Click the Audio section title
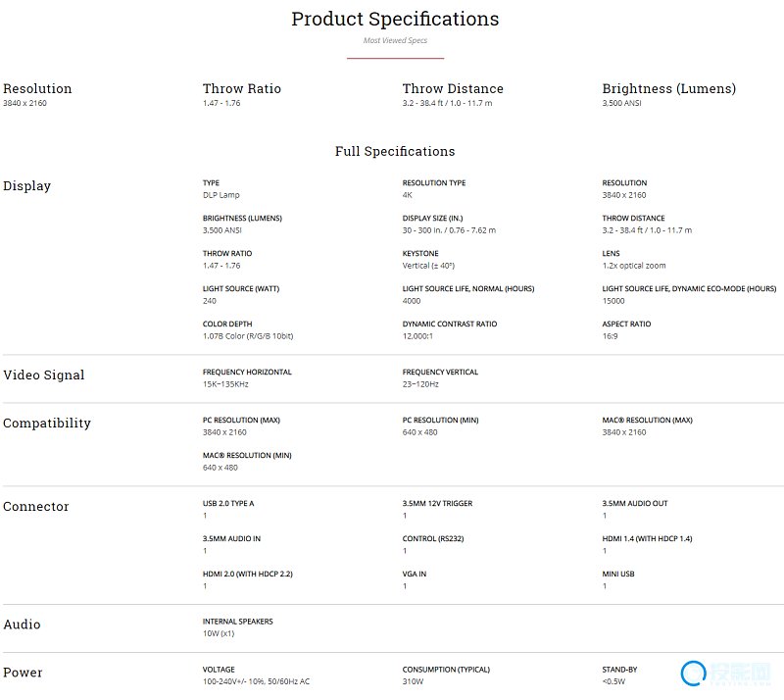This screenshot has height=700, width=784. tap(22, 625)
